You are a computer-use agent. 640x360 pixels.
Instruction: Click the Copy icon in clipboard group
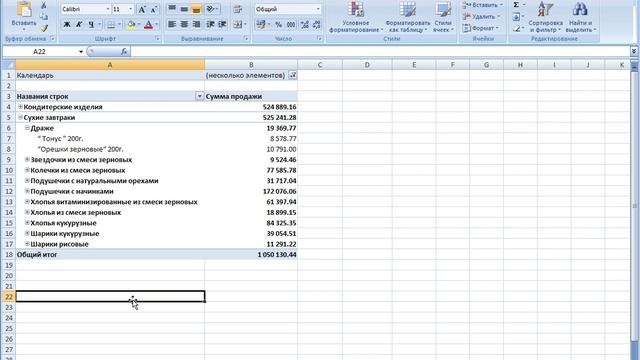coord(44,17)
